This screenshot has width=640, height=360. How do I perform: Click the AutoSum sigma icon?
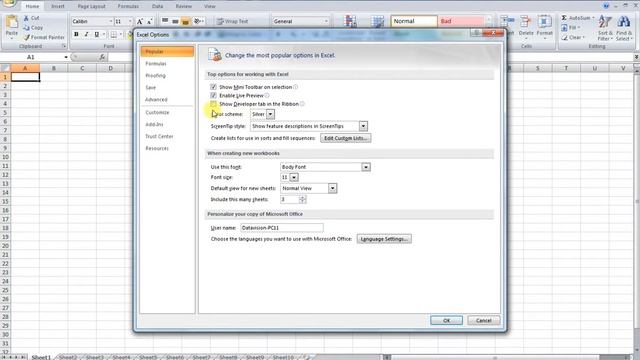pos(564,18)
